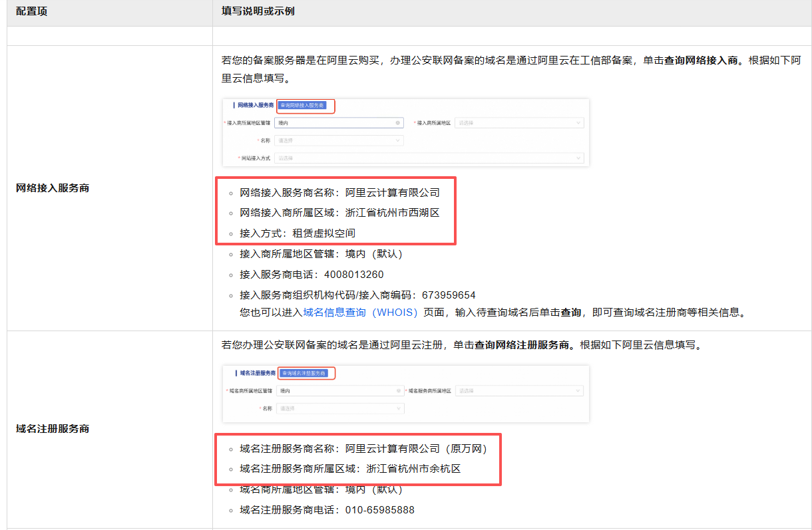The width and height of the screenshot is (812, 530).
Task: Expand the 接入商所属地区 dropdown
Action: coord(519,123)
